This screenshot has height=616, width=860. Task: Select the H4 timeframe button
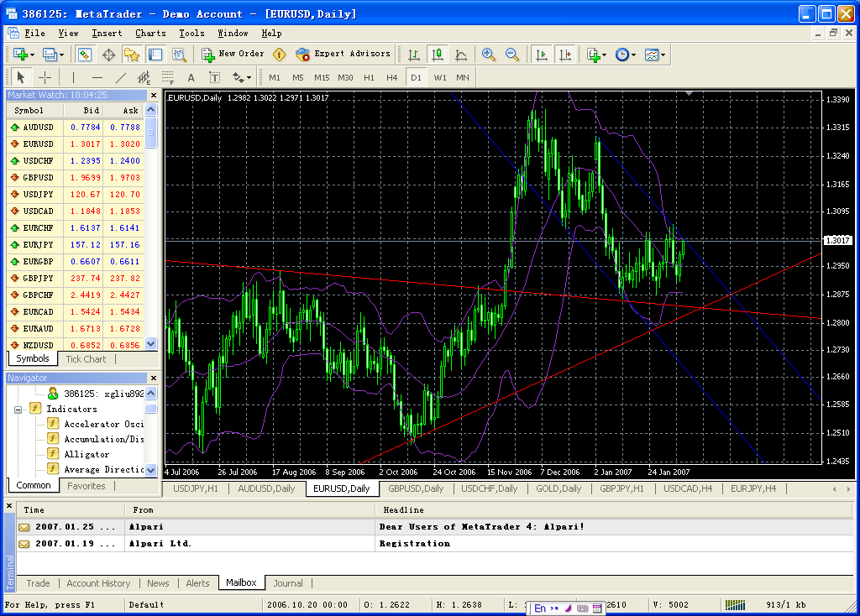[391, 77]
